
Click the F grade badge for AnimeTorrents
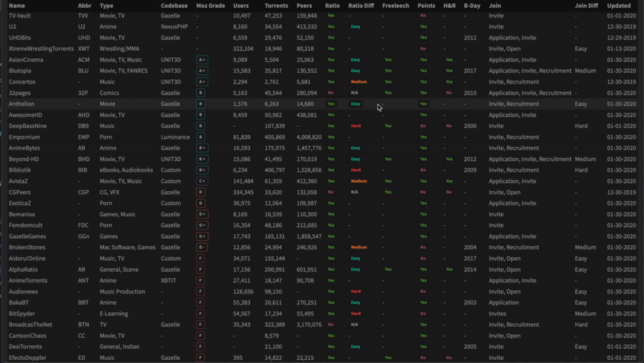tap(200, 281)
